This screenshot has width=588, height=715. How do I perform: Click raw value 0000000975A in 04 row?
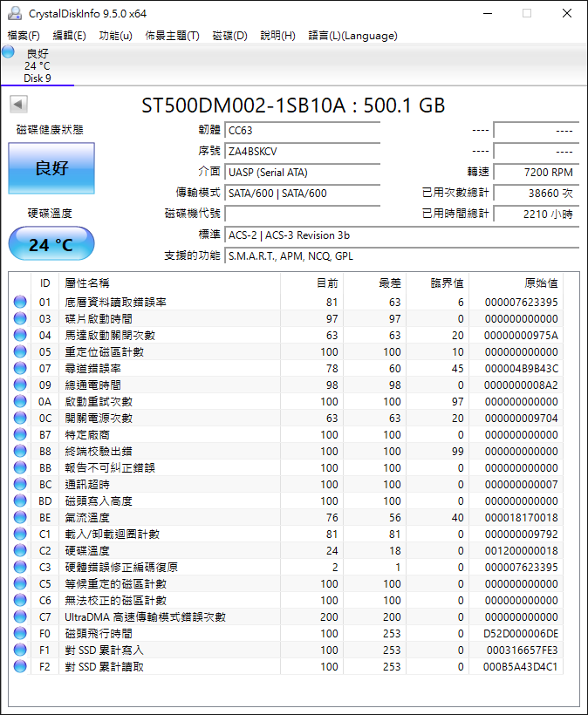pyautogui.click(x=521, y=336)
